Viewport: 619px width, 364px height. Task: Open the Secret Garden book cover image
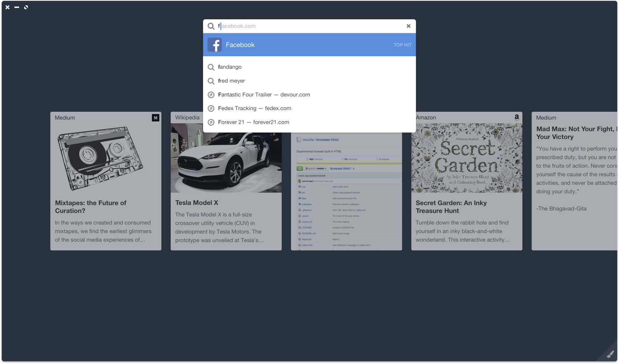pyautogui.click(x=467, y=158)
